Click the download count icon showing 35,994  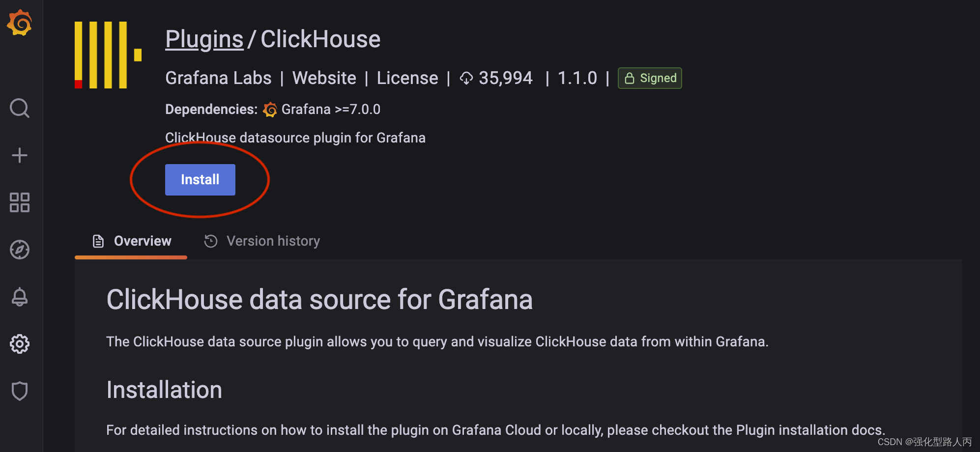(x=466, y=78)
